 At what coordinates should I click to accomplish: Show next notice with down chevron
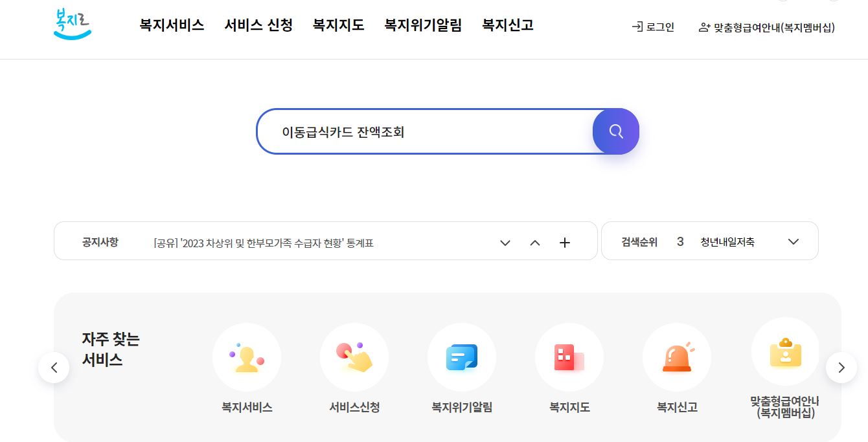(x=505, y=243)
